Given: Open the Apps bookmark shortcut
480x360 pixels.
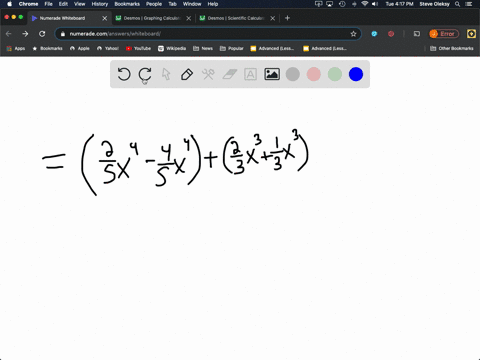Looking at the screenshot, I should pyautogui.click(x=16, y=48).
